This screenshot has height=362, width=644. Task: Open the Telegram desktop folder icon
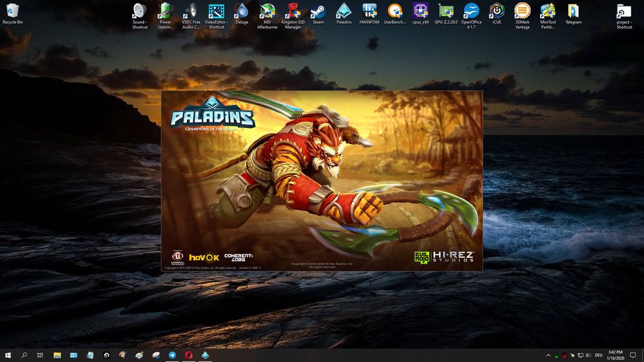click(573, 13)
